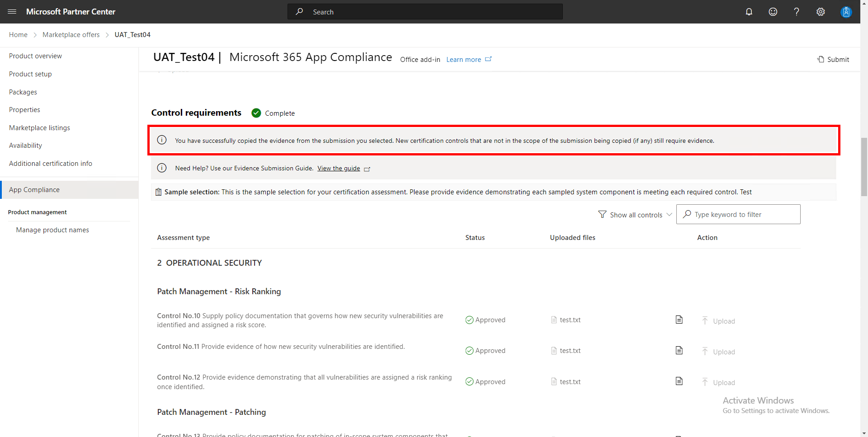868x437 pixels.
Task: Click the Type keyword to filter field
Action: (x=738, y=214)
